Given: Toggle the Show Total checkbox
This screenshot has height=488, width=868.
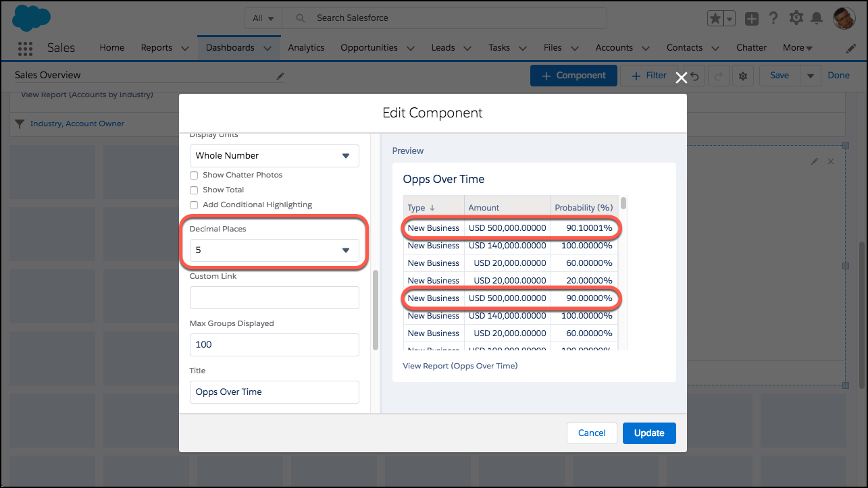Looking at the screenshot, I should click(x=195, y=190).
